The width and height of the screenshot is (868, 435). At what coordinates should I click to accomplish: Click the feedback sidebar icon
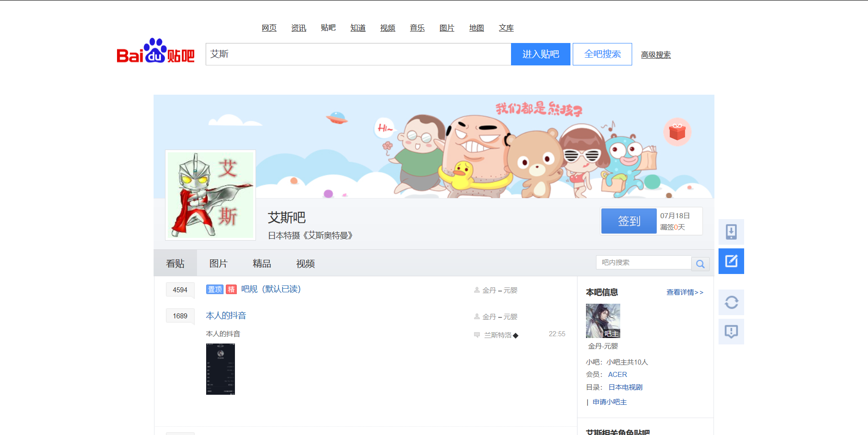tap(731, 332)
